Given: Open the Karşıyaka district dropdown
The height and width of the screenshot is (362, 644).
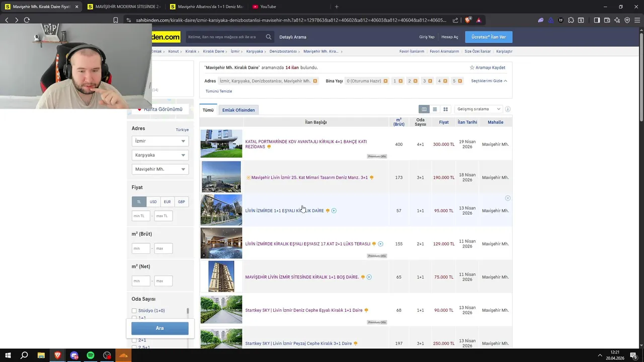Looking at the screenshot, I should 160,155.
